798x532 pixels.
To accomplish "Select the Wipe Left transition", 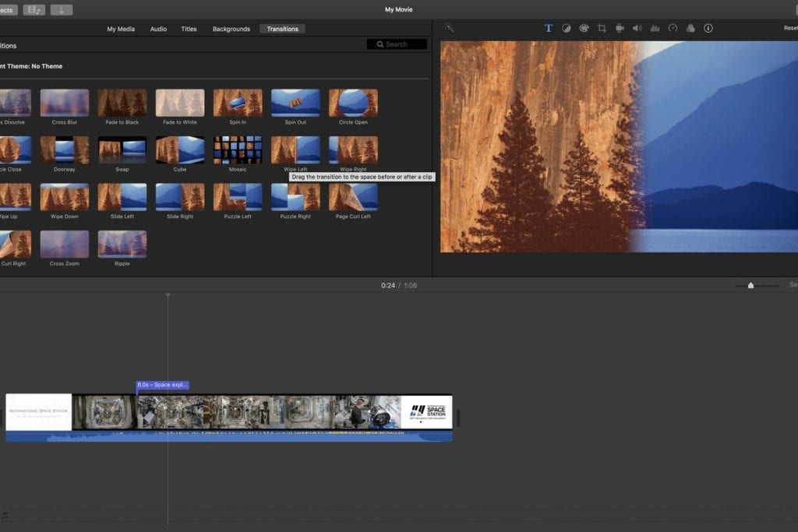I will (x=295, y=150).
